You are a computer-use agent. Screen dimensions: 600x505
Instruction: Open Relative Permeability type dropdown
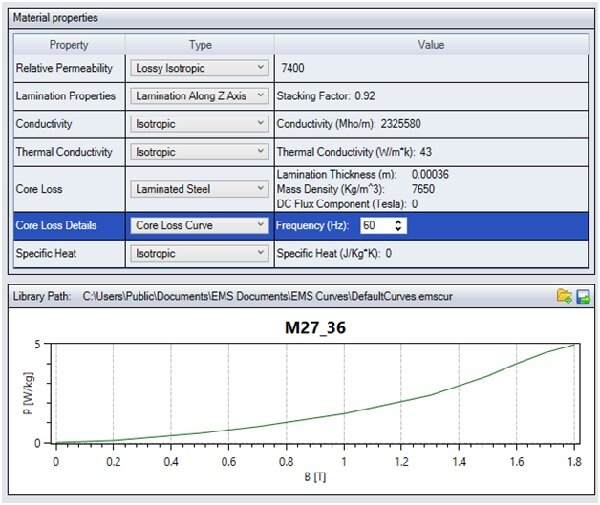[199, 68]
